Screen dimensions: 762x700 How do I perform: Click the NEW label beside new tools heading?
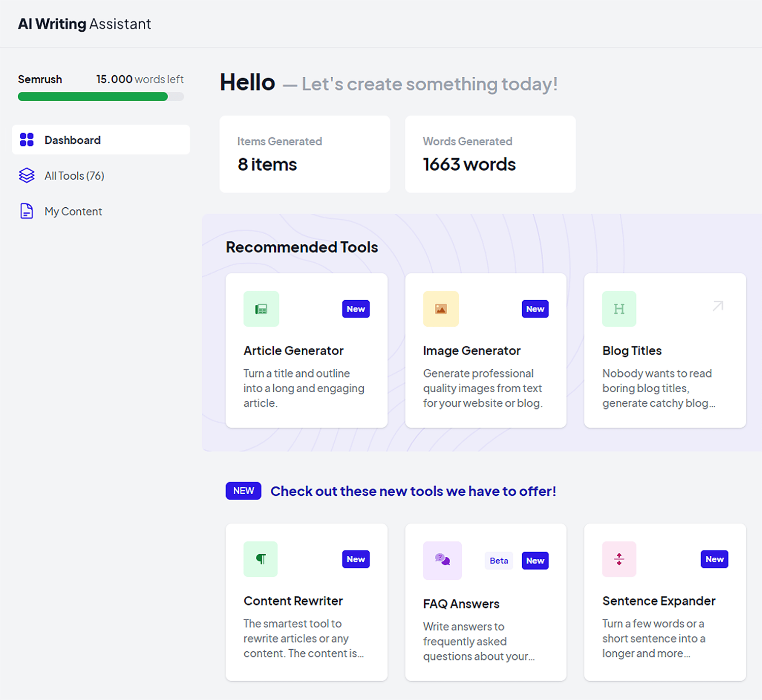(x=243, y=491)
